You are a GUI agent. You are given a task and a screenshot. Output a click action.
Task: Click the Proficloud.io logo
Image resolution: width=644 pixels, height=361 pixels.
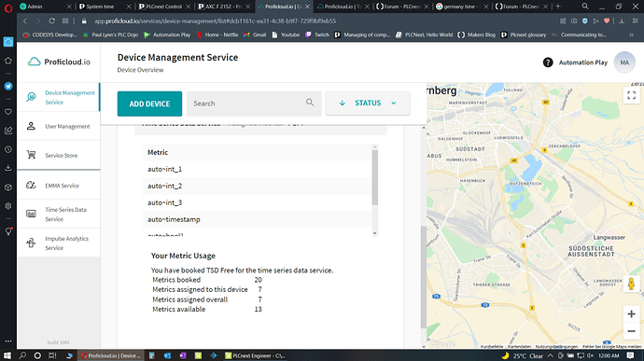point(59,62)
